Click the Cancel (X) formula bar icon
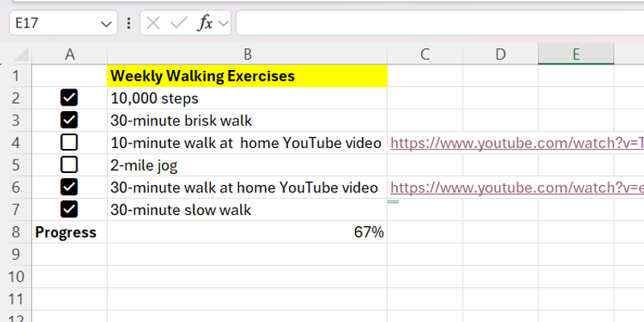Screen dimensions: 644x322 pos(154,23)
